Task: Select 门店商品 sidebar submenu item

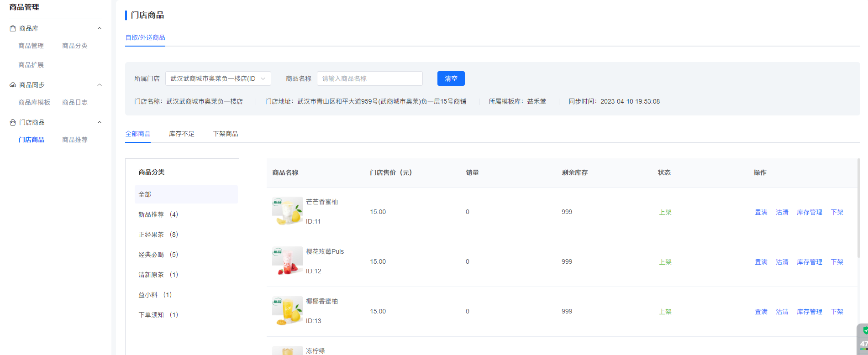Action: (32, 140)
